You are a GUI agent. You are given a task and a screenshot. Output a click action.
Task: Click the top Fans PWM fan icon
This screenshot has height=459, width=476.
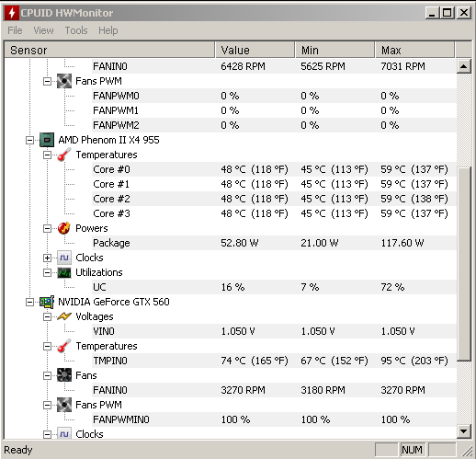tap(64, 81)
